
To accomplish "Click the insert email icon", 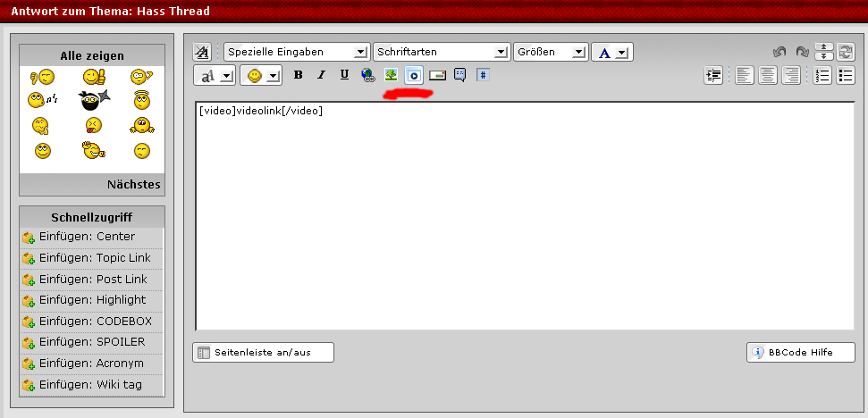I will [x=437, y=75].
